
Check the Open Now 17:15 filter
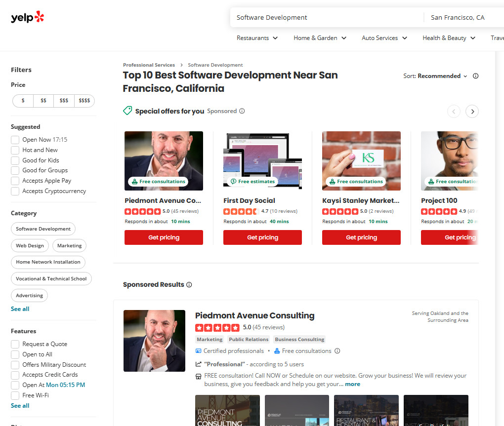point(15,140)
